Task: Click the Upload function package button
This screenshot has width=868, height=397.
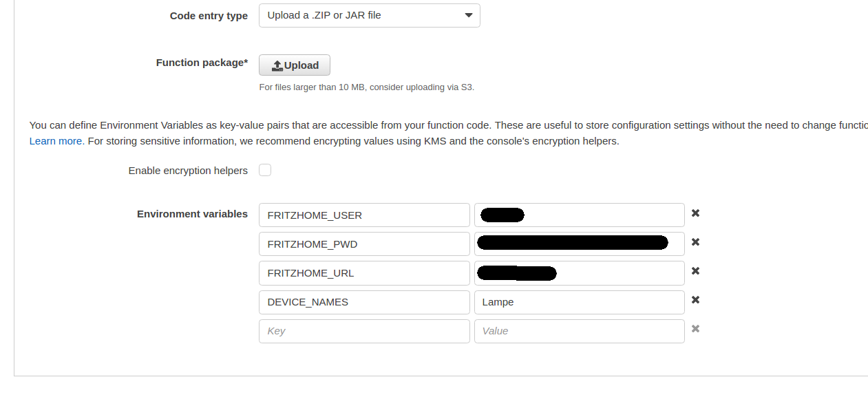Action: click(x=295, y=65)
